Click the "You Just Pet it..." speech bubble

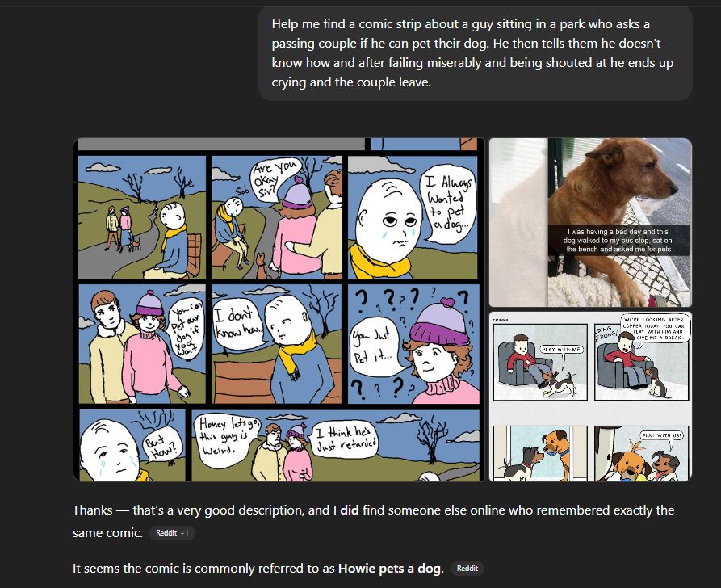tap(375, 345)
